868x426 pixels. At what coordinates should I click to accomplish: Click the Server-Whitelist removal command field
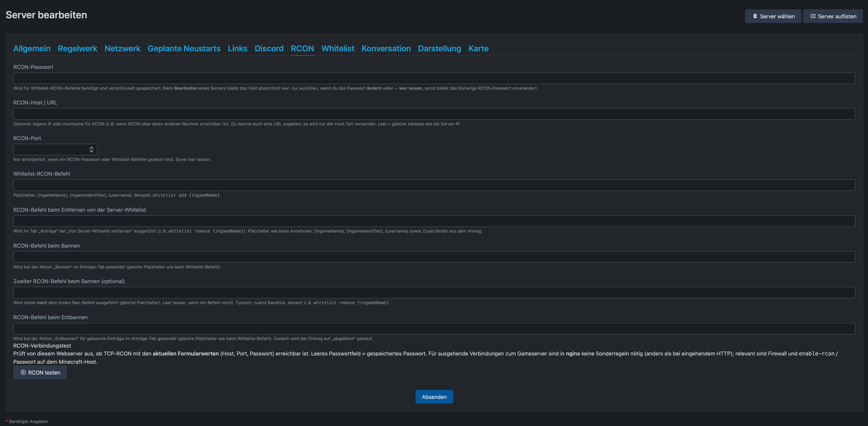click(434, 221)
